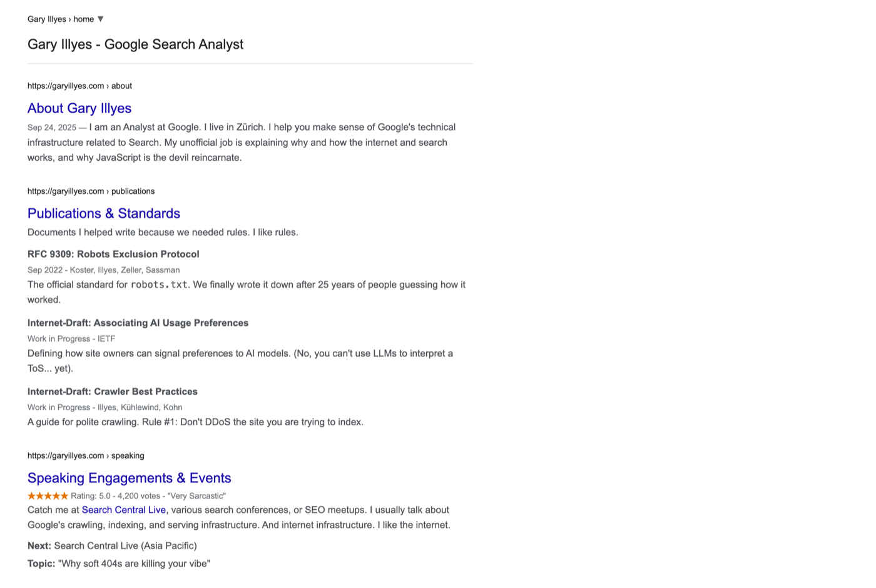Click the five-star rating icon
The height and width of the screenshot is (588, 876).
(48, 496)
